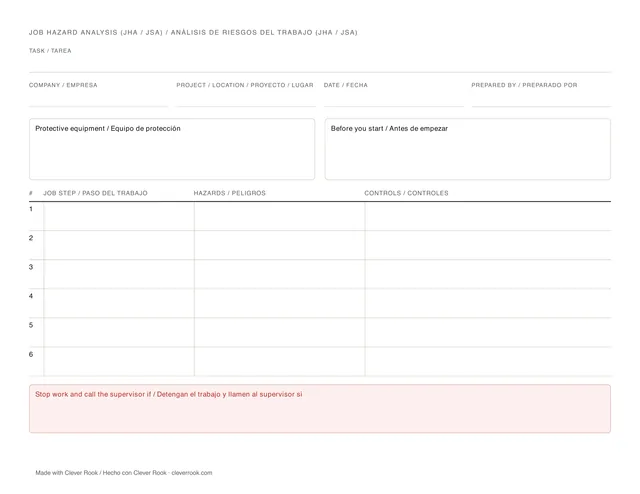Click the Task / Tarea input line
The image size is (640, 494).
coord(320,65)
